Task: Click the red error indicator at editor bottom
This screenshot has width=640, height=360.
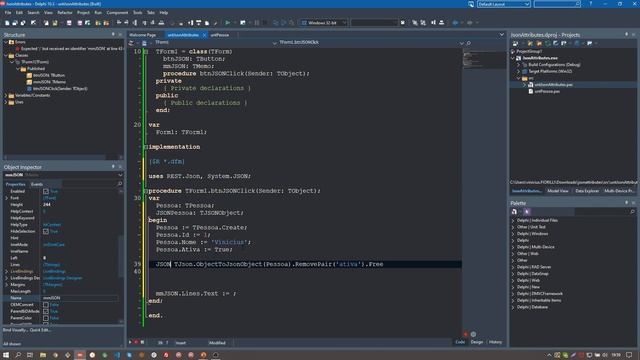Action: coord(465,334)
